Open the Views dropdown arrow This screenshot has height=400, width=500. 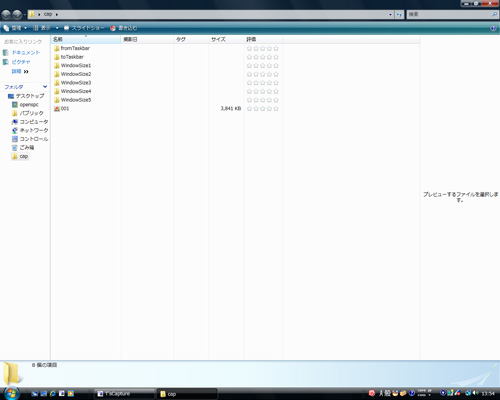57,28
